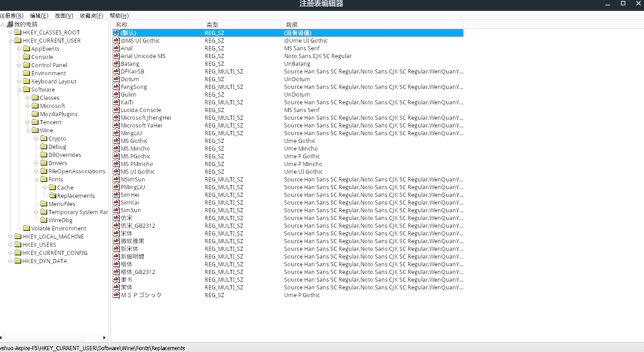This screenshot has width=644, height=352.
Task: Click the folder icon of Volatile Environment
Action: pyautogui.click(x=26, y=228)
